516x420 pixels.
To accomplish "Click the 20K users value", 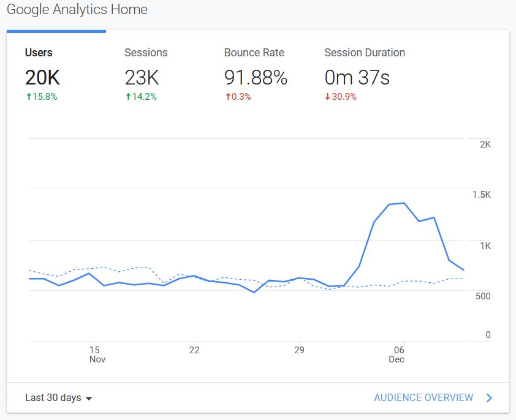I will point(42,78).
